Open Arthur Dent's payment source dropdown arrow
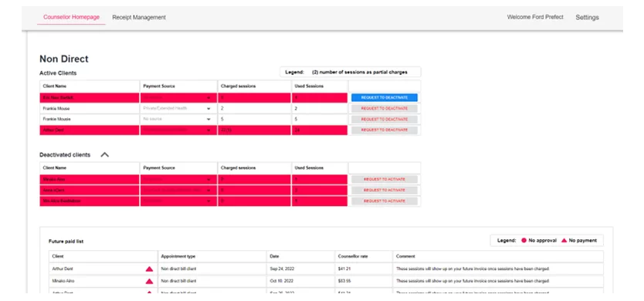Image resolution: width=644 pixels, height=301 pixels. [208, 130]
